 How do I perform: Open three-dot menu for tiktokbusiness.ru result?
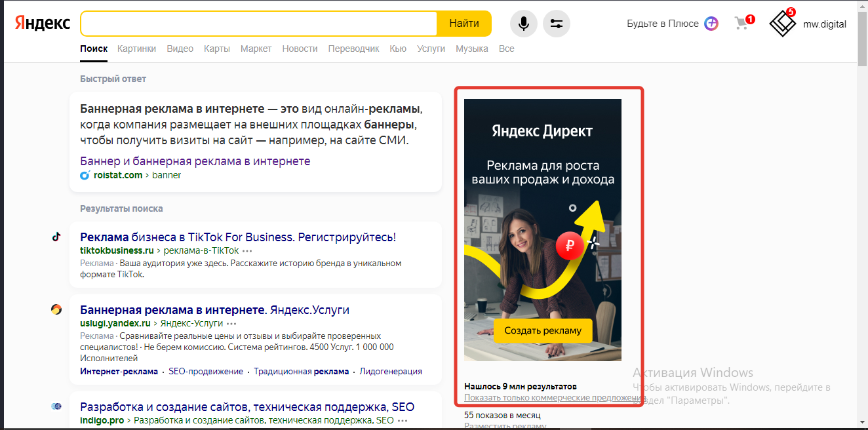coord(247,250)
